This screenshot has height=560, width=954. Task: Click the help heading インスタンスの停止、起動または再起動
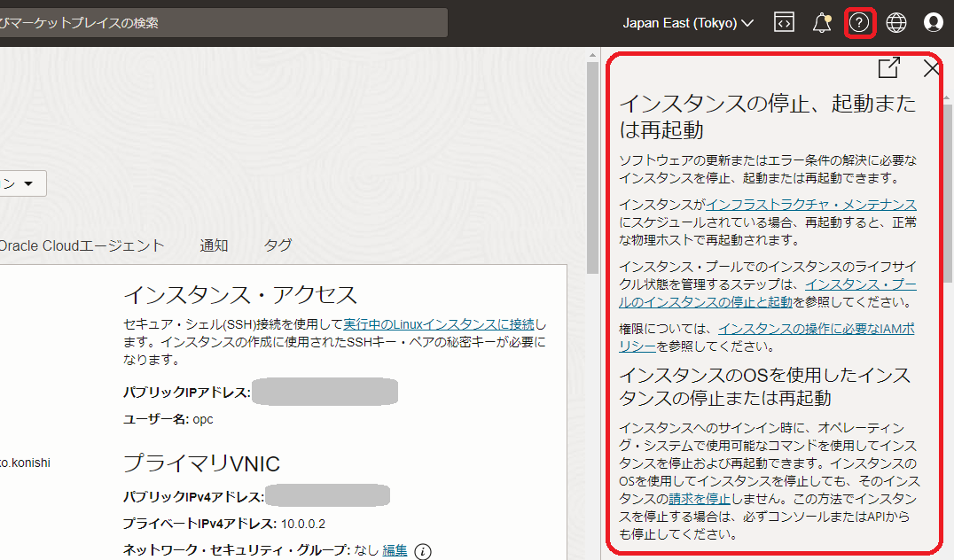click(x=768, y=116)
